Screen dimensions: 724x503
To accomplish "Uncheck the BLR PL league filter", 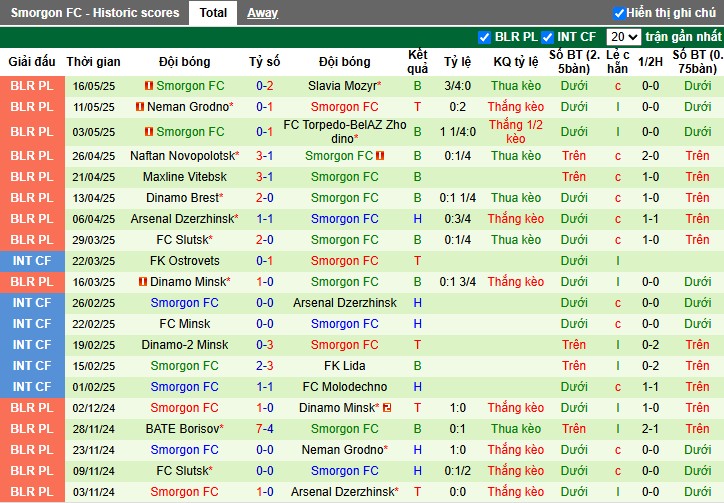I will click(x=484, y=37).
